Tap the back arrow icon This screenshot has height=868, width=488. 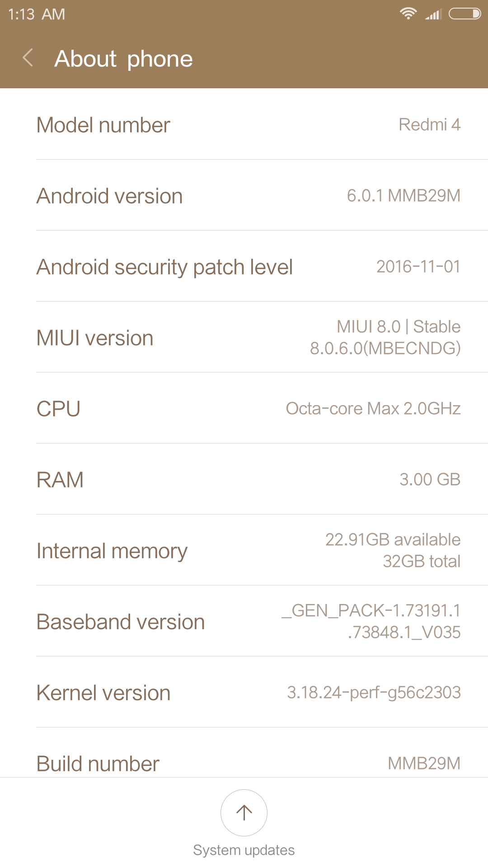coord(28,58)
